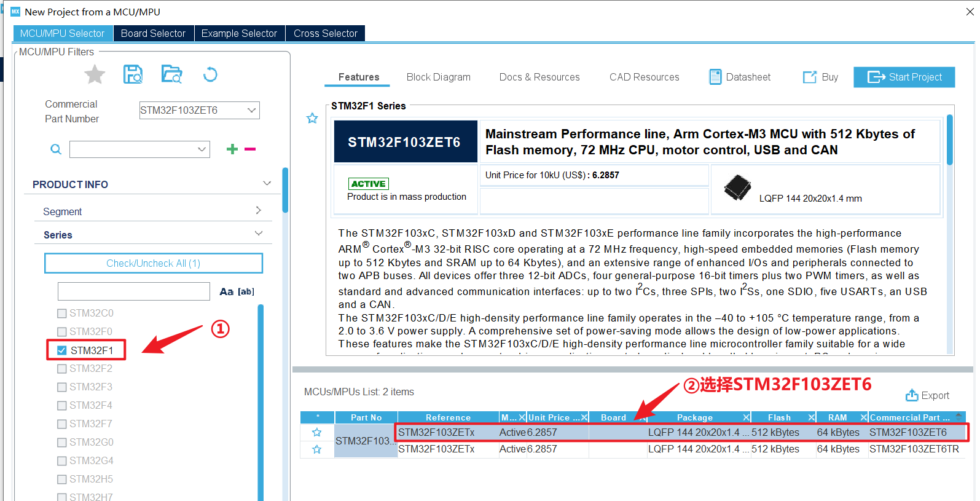The image size is (980, 501).
Task: Click the LQFP chip package image
Action: (x=737, y=187)
